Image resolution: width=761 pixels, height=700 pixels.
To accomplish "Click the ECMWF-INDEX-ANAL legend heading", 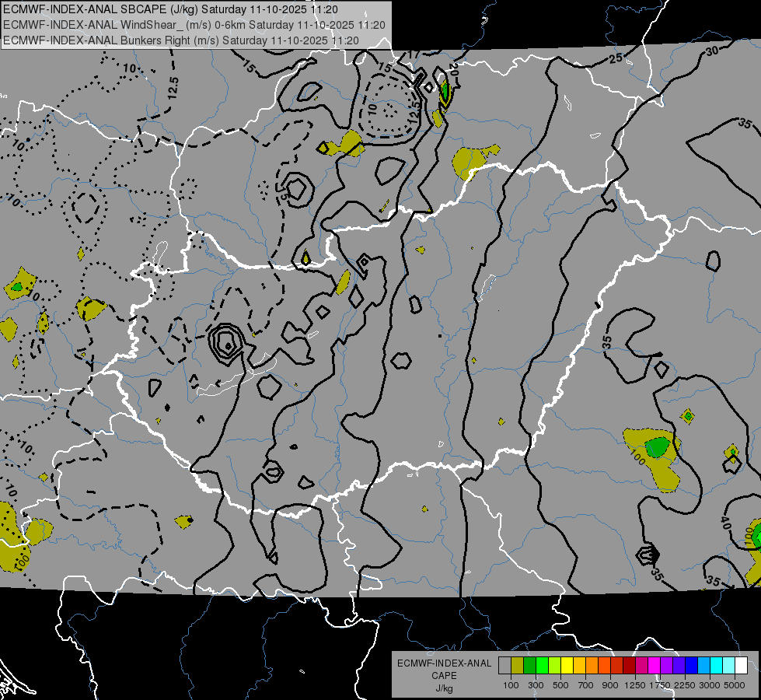I will [444, 663].
